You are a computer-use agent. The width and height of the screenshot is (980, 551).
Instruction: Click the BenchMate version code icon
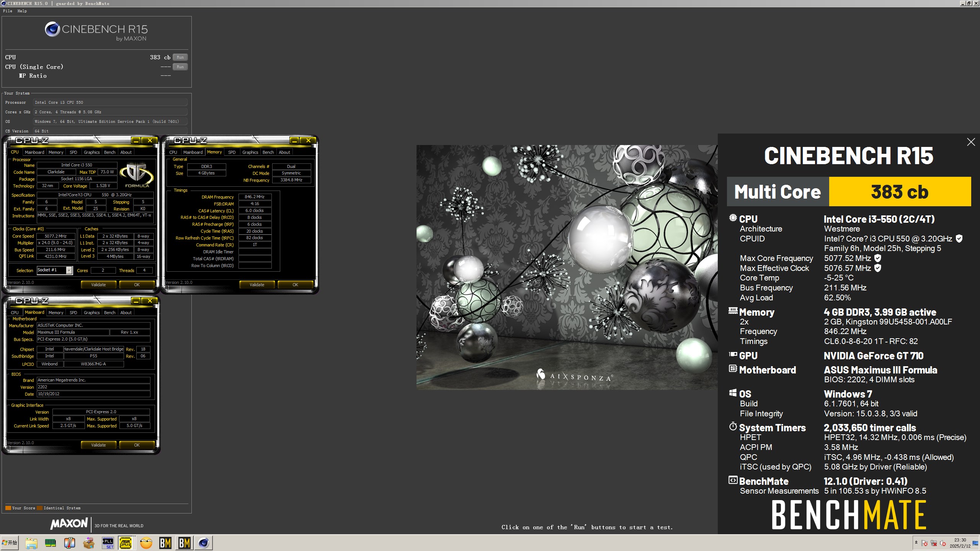[x=733, y=480]
